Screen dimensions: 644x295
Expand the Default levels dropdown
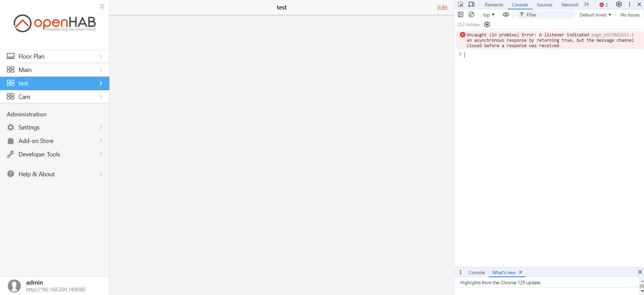[x=595, y=15]
